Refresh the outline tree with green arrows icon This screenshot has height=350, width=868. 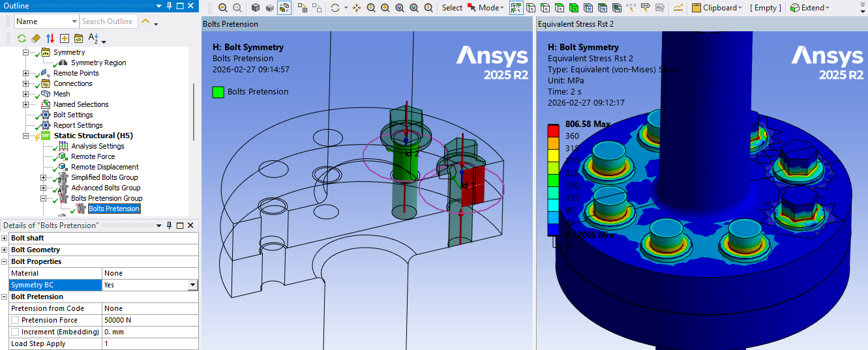tap(22, 38)
